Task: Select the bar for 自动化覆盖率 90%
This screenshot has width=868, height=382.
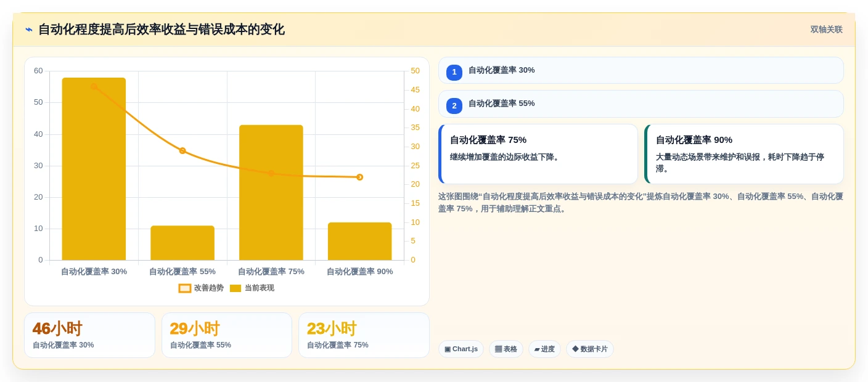Action: coord(359,242)
